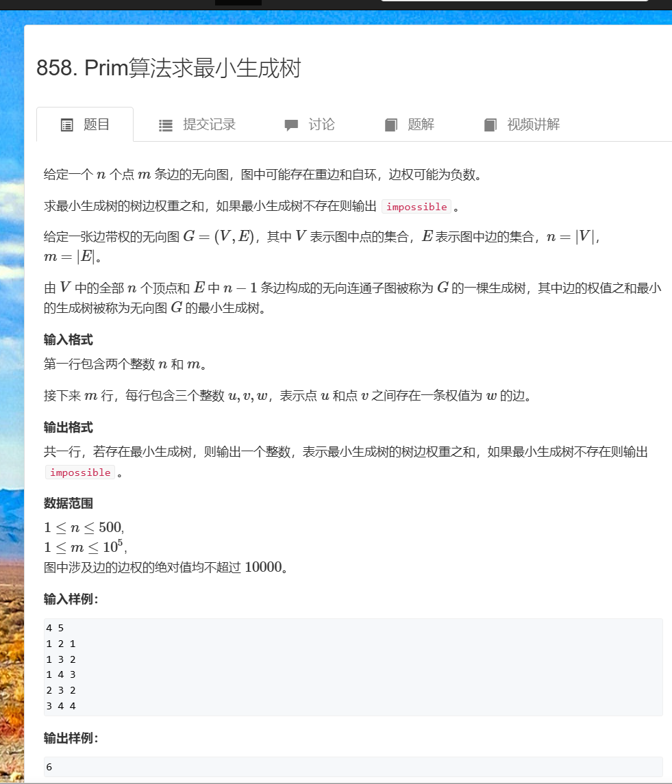
Task: Click the 视频讲解 book icon
Action: coord(490,125)
